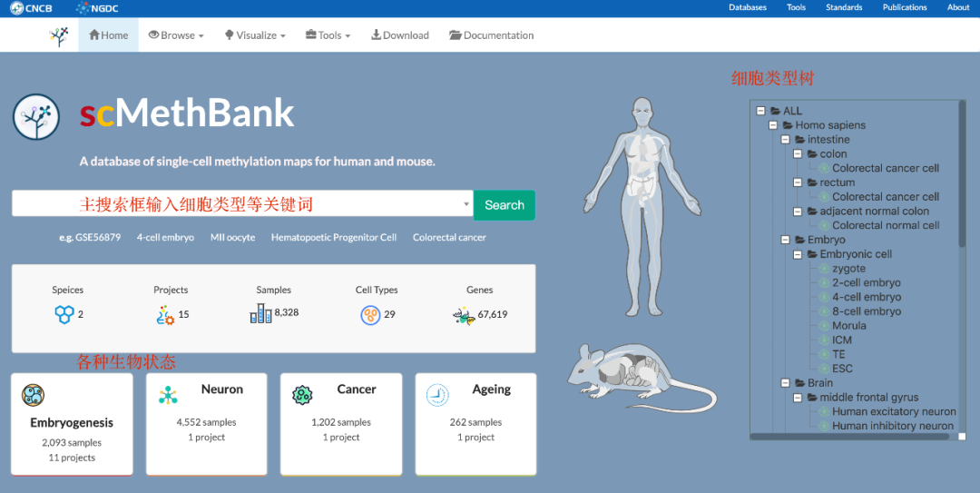Open Standards in the top bar

point(844,7)
